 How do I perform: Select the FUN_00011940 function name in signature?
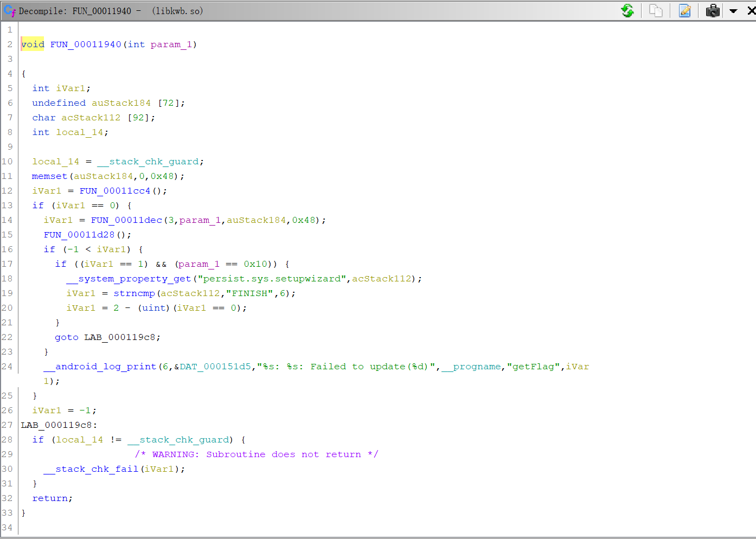[86, 44]
